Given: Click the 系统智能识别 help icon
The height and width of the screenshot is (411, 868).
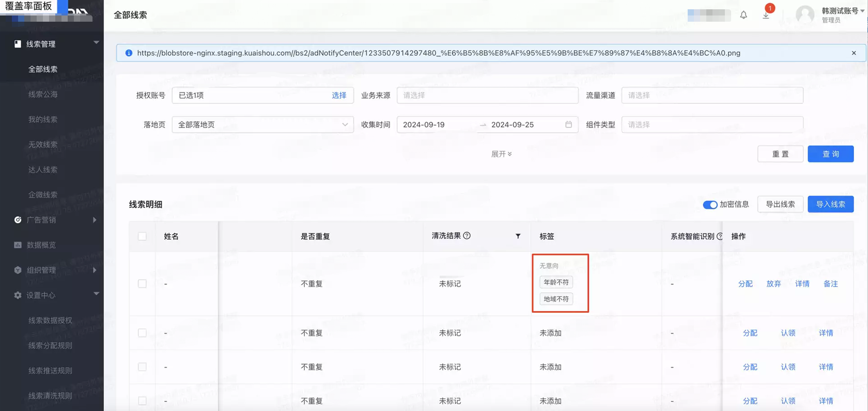Looking at the screenshot, I should (x=719, y=236).
